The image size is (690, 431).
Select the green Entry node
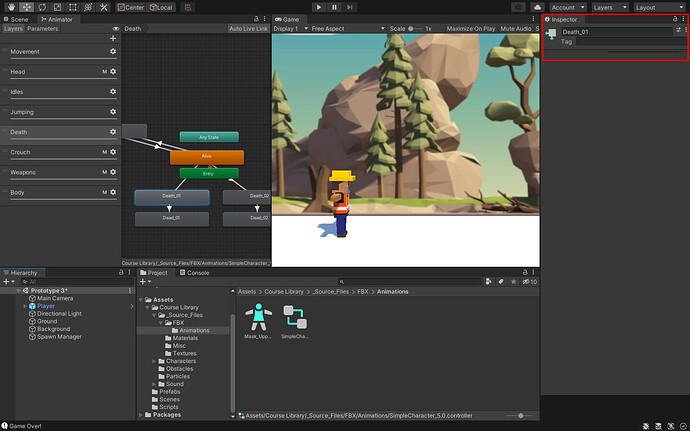pos(209,173)
